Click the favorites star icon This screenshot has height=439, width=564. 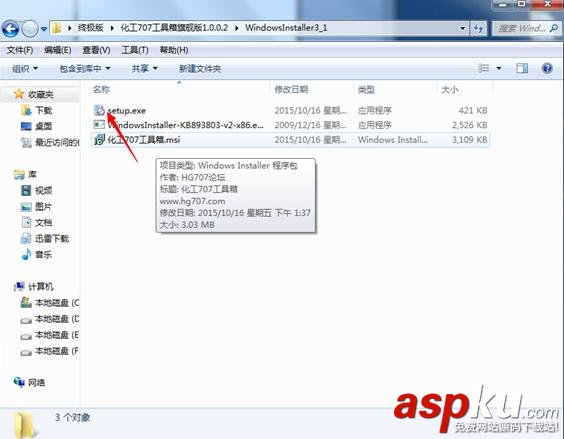pos(19,94)
